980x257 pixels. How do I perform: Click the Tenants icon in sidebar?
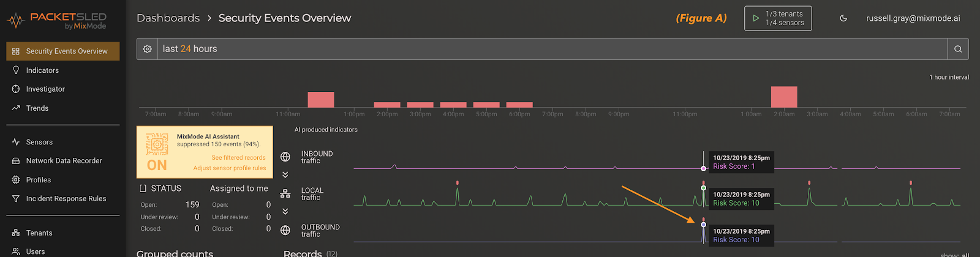16,233
